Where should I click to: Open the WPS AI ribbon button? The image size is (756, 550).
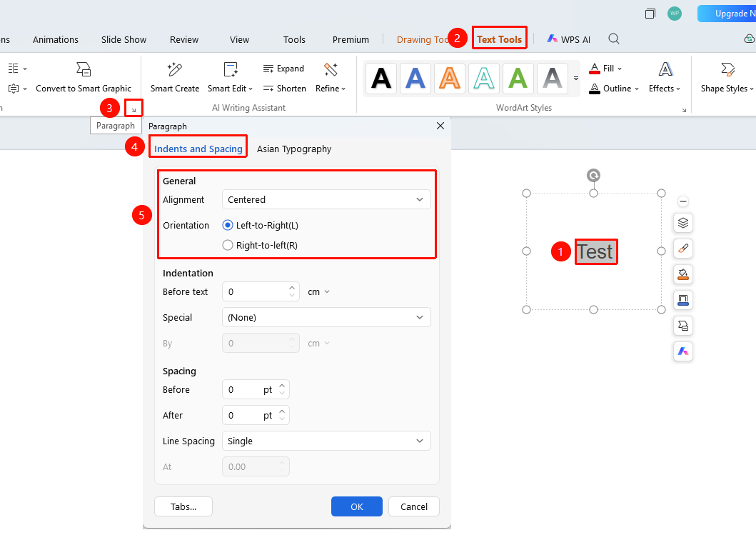[568, 39]
